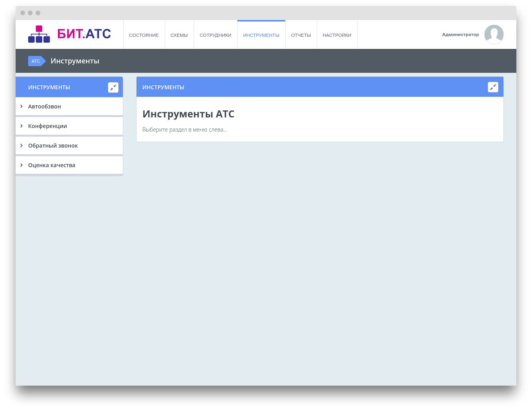Viewport: 532px width, 413px height.
Task: Click the Администратор user name
Action: pyautogui.click(x=460, y=34)
